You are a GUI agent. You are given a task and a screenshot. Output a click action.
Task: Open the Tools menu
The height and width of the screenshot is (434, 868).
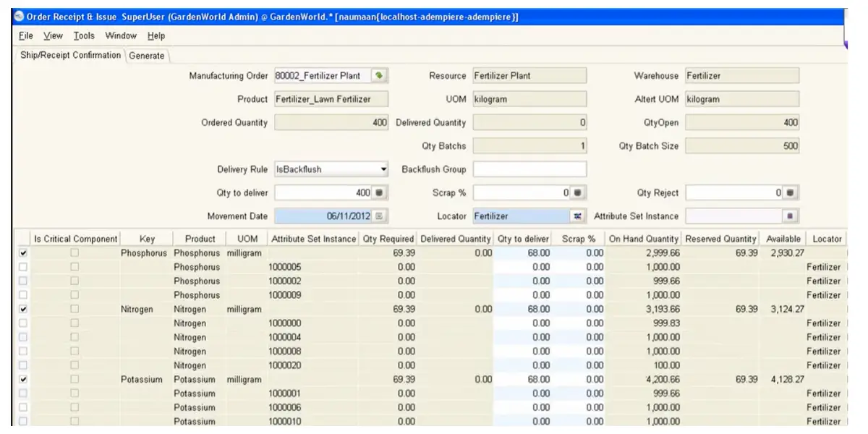[x=84, y=35]
